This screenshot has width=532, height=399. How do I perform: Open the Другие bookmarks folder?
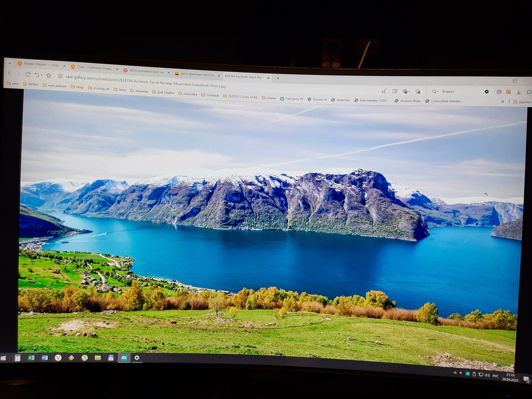(x=522, y=102)
